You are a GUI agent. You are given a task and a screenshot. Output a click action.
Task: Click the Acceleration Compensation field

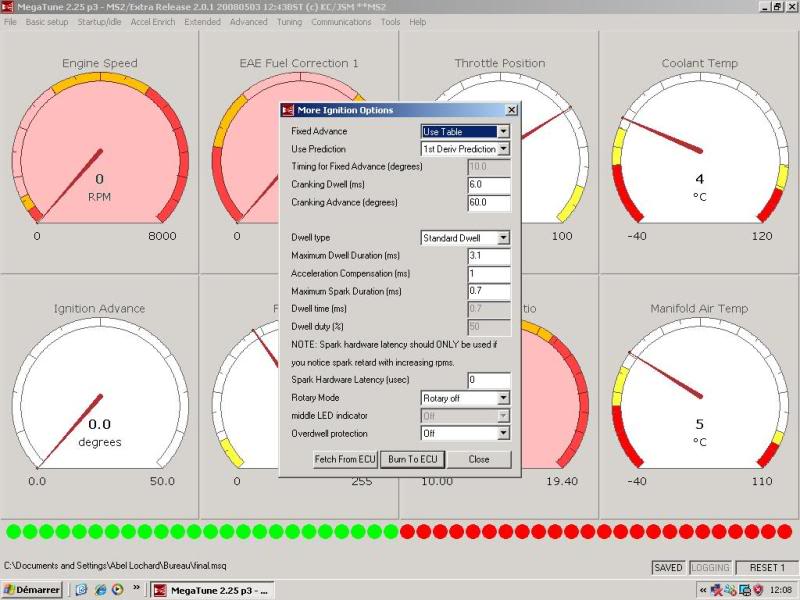489,273
